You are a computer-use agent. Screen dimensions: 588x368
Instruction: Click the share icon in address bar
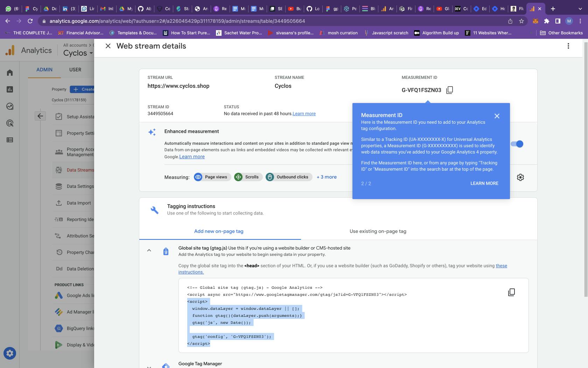pyautogui.click(x=510, y=21)
